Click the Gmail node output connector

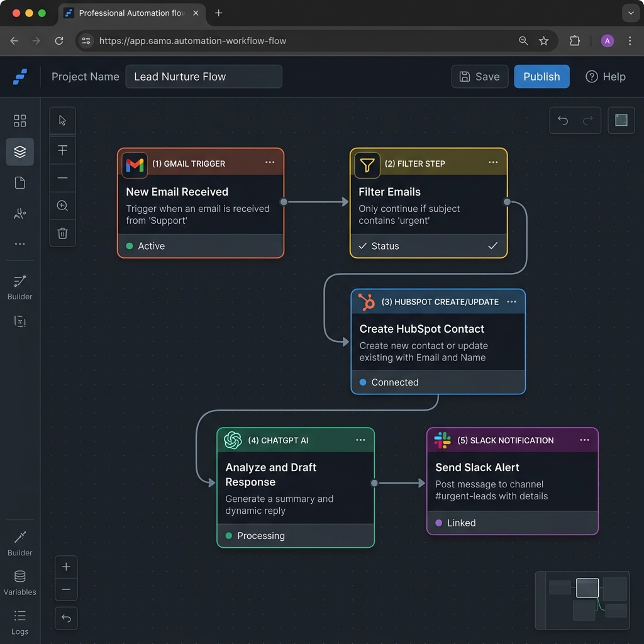(284, 202)
